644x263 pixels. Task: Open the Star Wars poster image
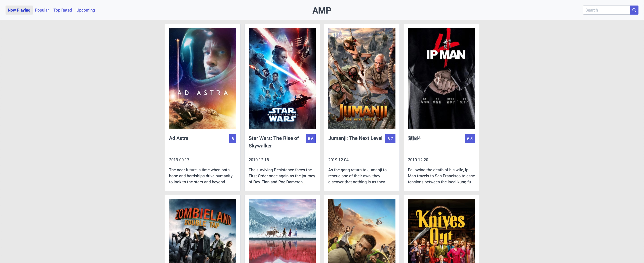coord(282,78)
